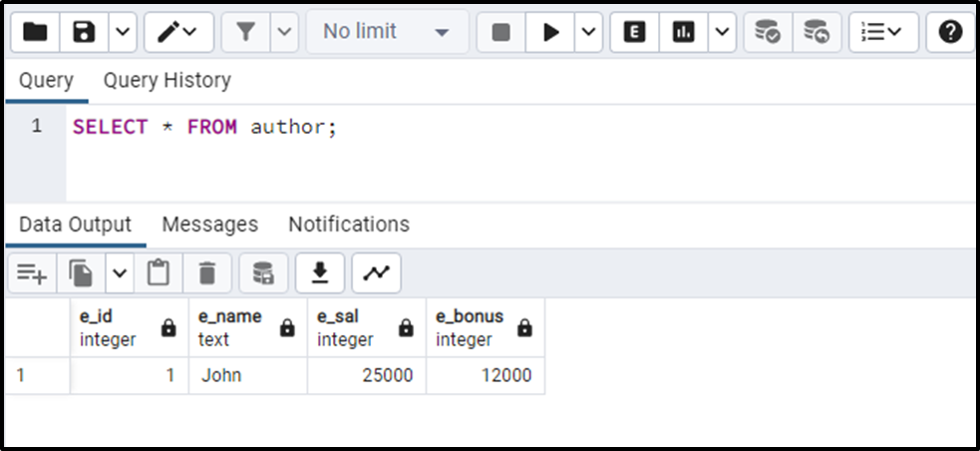
Task: Save the query file
Action: (84, 32)
